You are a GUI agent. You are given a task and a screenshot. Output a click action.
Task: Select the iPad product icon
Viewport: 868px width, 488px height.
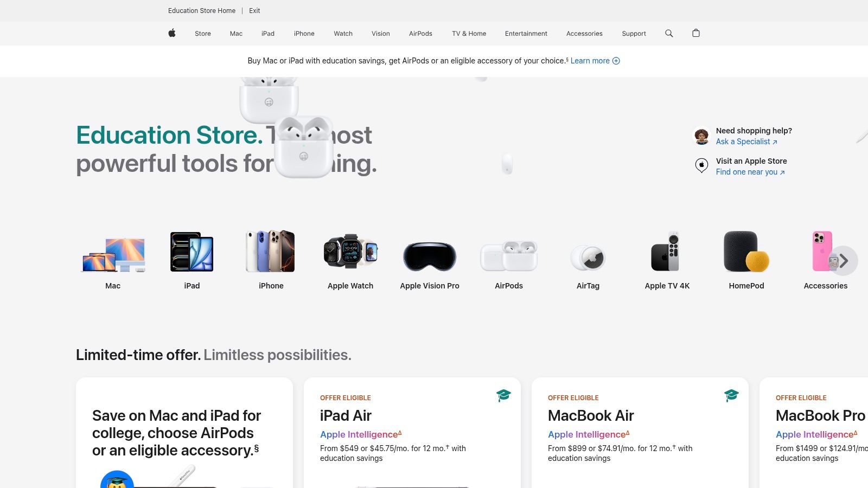click(192, 252)
